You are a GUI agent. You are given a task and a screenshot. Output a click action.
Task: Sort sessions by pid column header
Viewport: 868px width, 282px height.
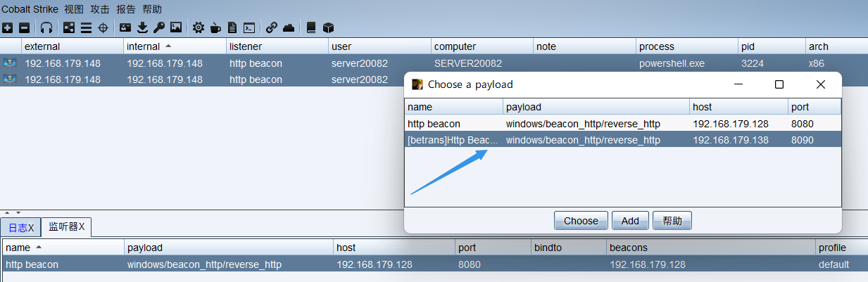(772, 46)
